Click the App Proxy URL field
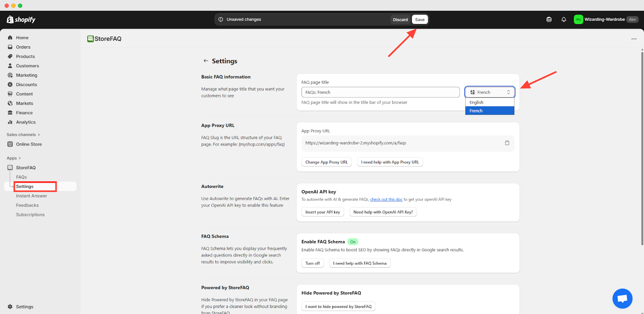 pos(408,143)
